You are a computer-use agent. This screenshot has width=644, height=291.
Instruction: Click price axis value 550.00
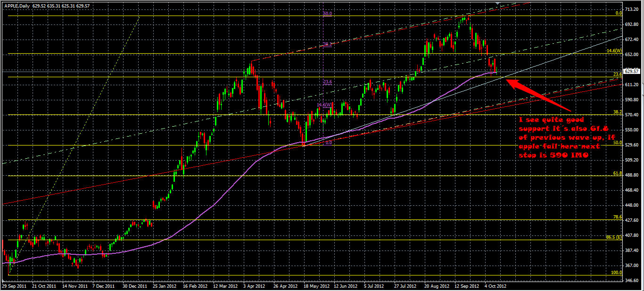tap(631, 129)
